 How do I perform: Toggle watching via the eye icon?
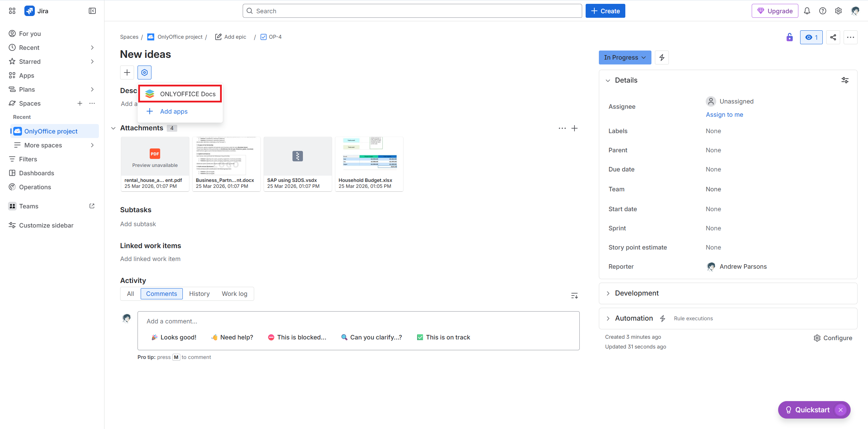[811, 37]
